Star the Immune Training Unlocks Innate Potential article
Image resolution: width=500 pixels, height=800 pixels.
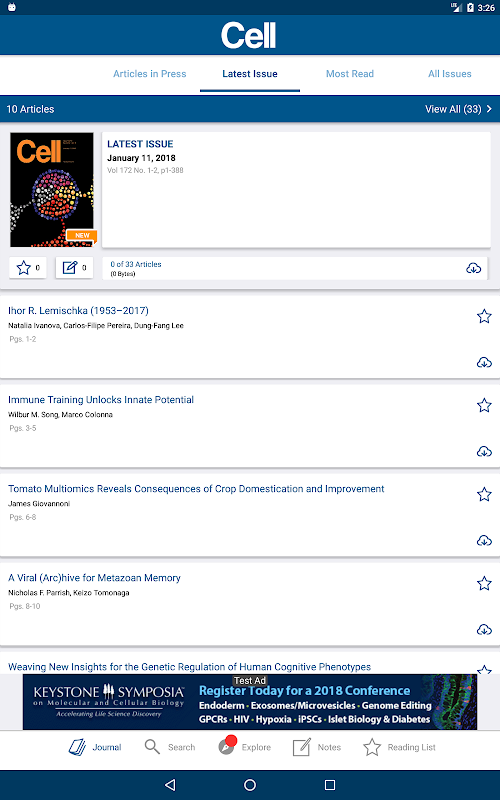[484, 406]
